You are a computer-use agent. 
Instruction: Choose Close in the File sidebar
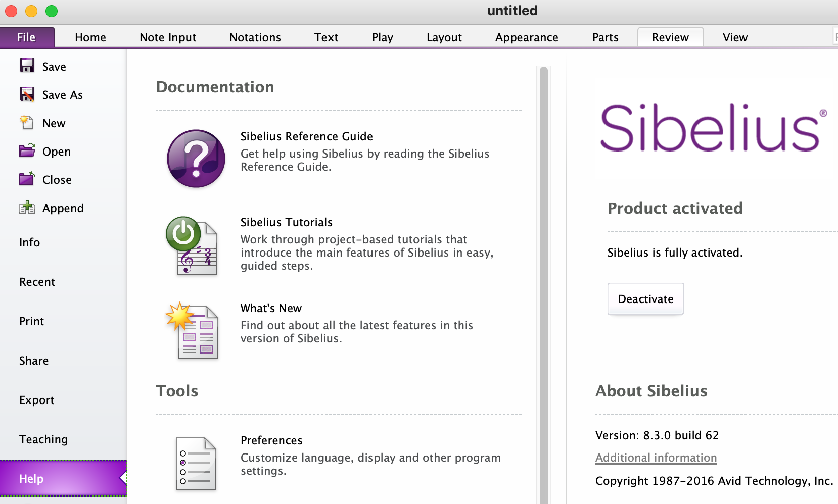point(57,180)
